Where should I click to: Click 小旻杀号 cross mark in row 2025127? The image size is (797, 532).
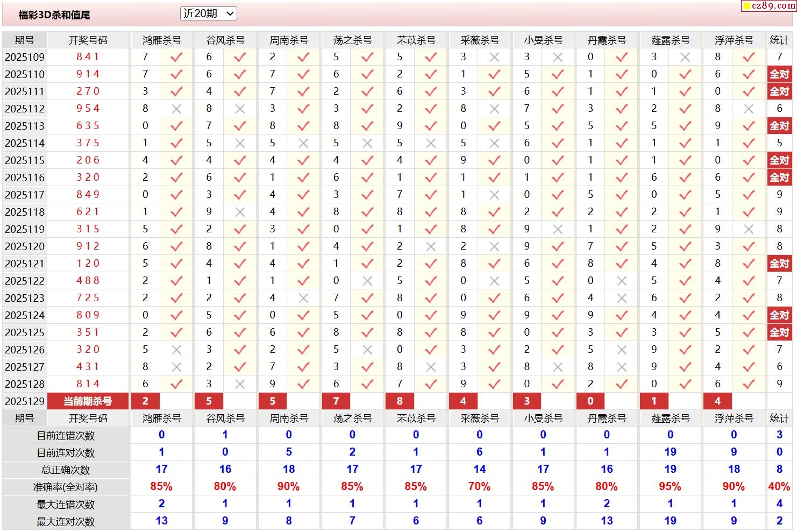tap(558, 367)
